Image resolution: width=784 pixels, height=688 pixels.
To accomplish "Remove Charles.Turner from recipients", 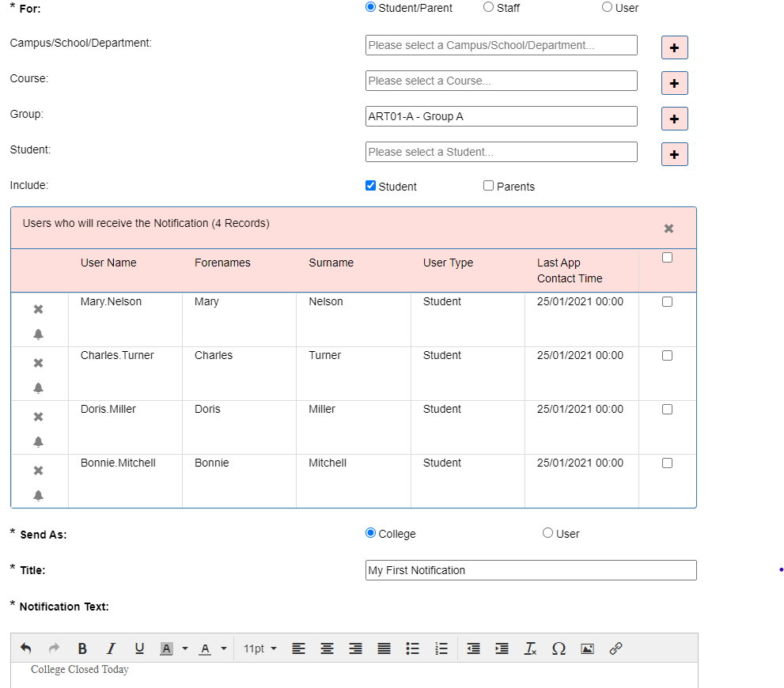I will click(x=38, y=363).
